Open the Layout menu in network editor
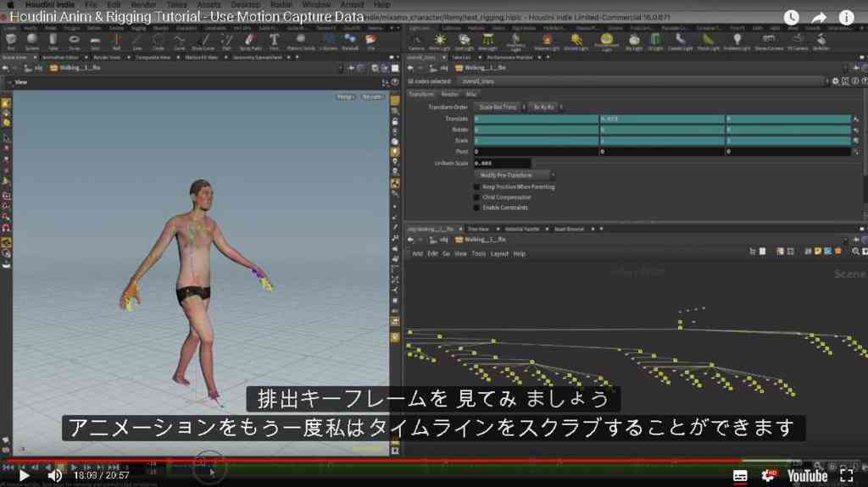The height and width of the screenshot is (487, 868). (499, 253)
